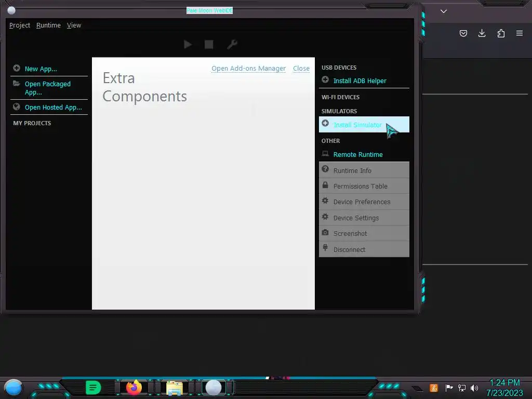The image size is (532, 399).
Task: Click the USB DEVICES heading
Action: (x=339, y=68)
